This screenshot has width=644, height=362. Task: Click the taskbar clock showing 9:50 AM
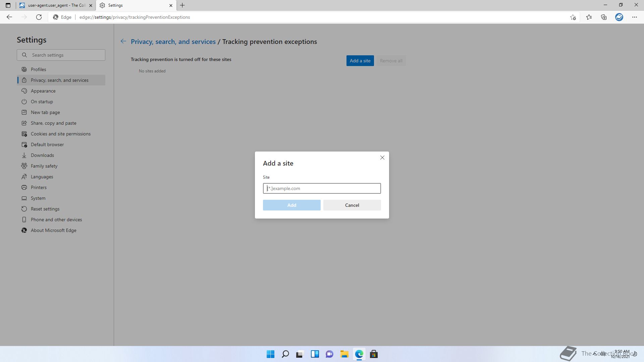click(621, 354)
